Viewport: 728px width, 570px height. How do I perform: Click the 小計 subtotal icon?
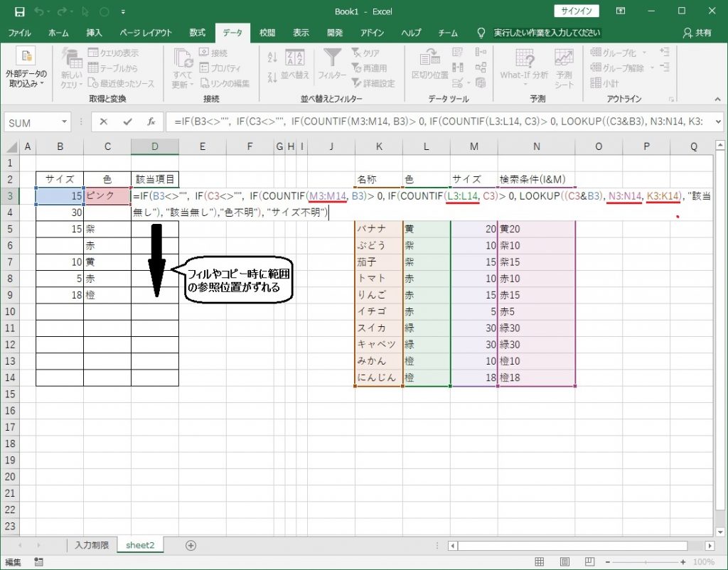(596, 83)
